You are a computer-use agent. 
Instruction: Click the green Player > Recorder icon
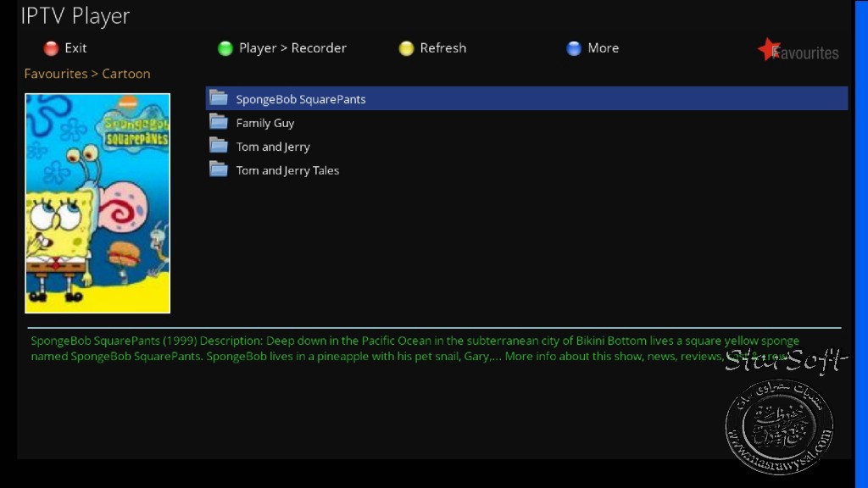[x=225, y=48]
